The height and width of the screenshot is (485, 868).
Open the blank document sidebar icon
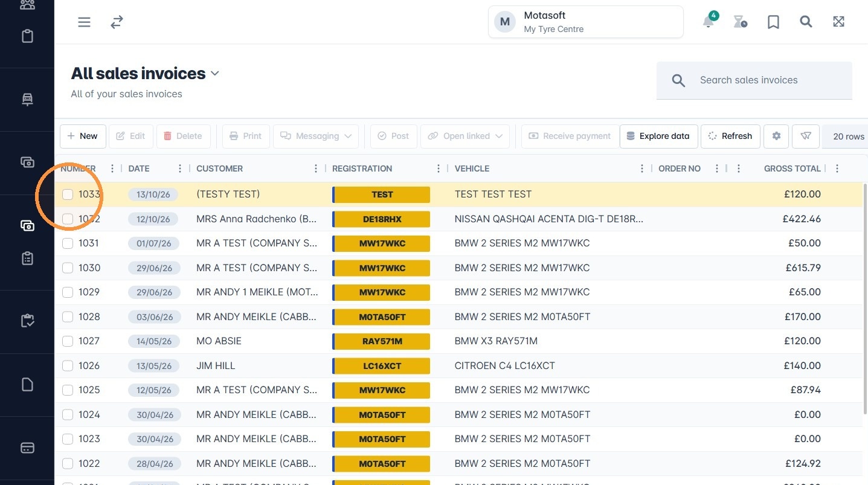pyautogui.click(x=27, y=385)
